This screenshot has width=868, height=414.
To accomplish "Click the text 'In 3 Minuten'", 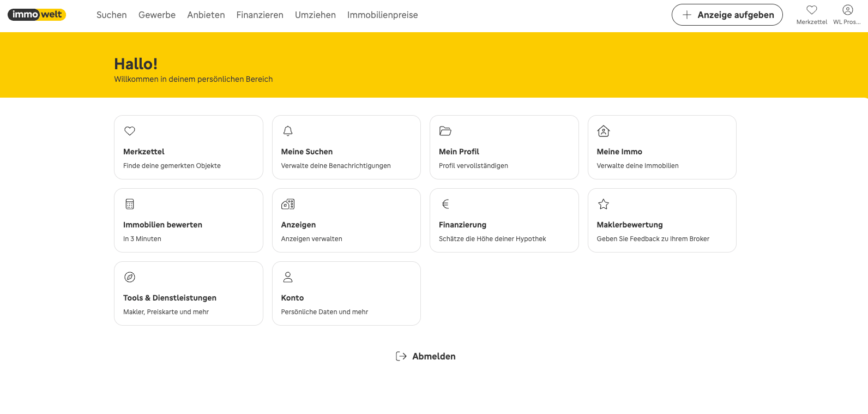I will [x=142, y=239].
